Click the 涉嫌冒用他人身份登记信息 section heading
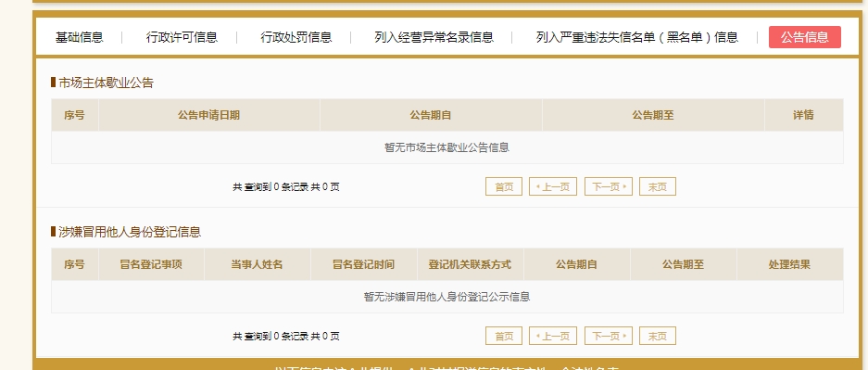The width and height of the screenshot is (868, 370). click(x=130, y=232)
